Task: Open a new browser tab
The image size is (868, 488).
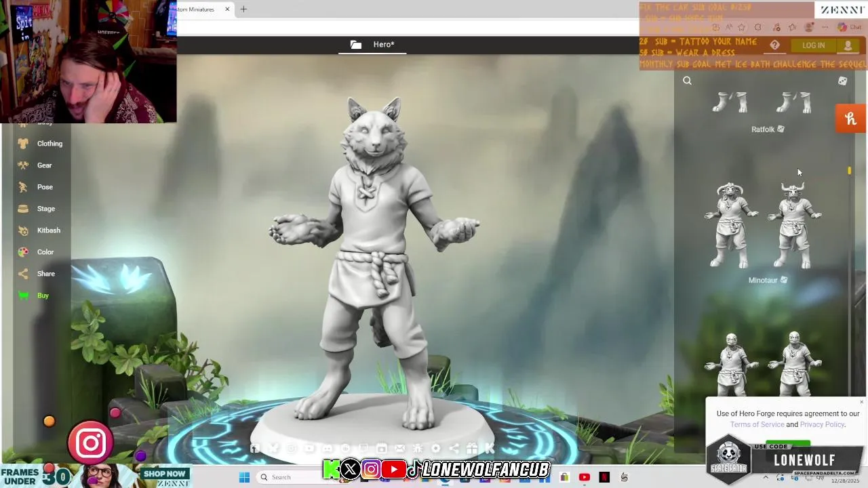Action: (x=243, y=9)
